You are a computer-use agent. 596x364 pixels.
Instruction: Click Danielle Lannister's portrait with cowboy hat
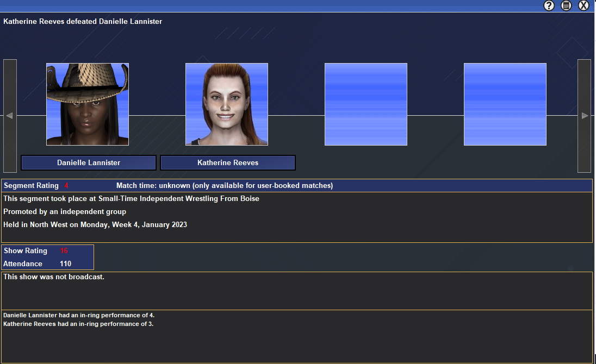point(88,104)
